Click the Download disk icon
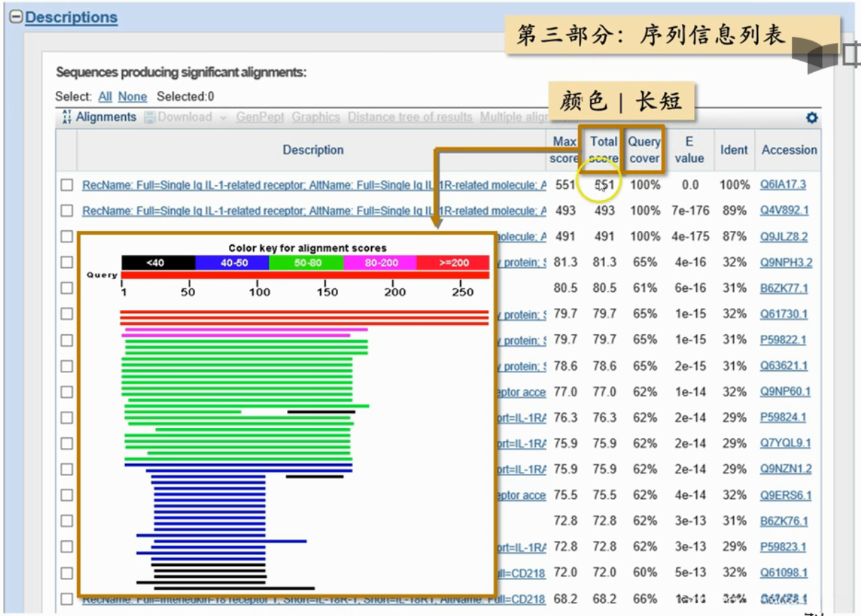The width and height of the screenshot is (861, 616). point(150,117)
